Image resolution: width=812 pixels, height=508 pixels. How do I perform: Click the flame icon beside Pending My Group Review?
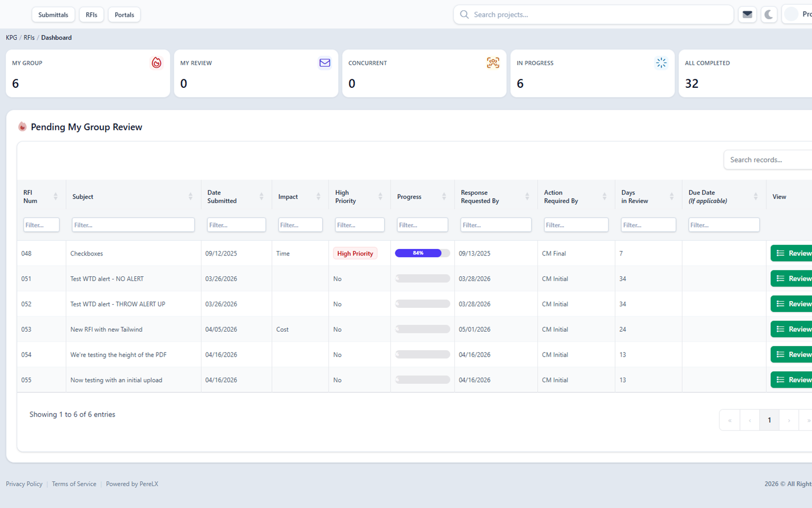point(22,126)
